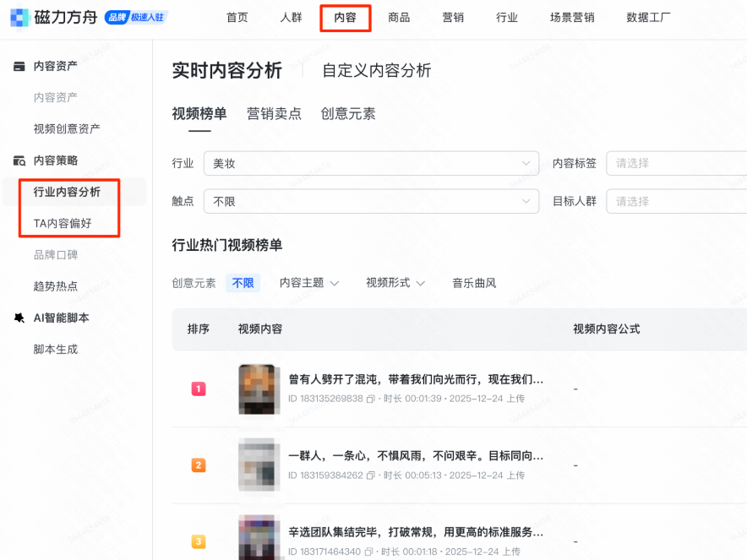The image size is (747, 560).
Task: Open video titled 辛选团队集结完毕
Action: coord(416,532)
